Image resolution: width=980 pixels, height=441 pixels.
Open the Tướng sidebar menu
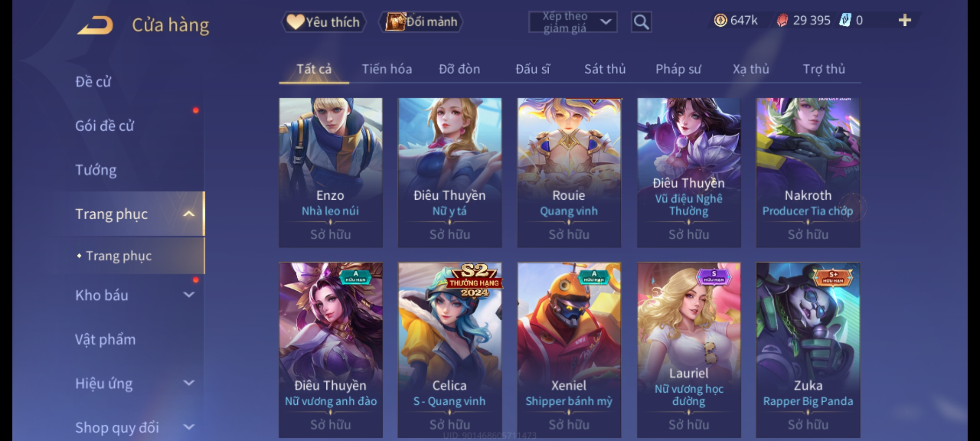pyautogui.click(x=96, y=170)
